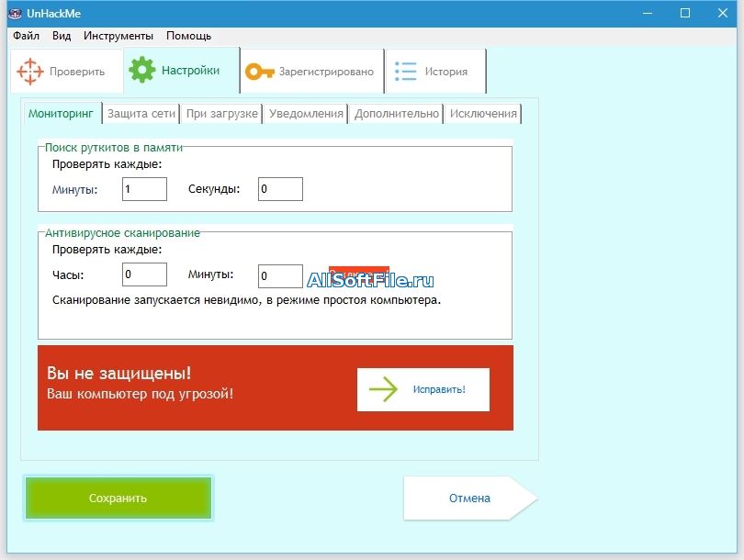Click the 'Ваш компьютер под угрозой!' text
Screen dimensions: 744x560
click(x=140, y=394)
